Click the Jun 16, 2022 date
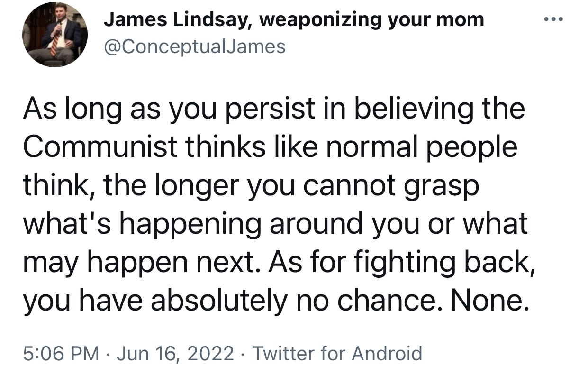The width and height of the screenshot is (588, 384). (174, 353)
